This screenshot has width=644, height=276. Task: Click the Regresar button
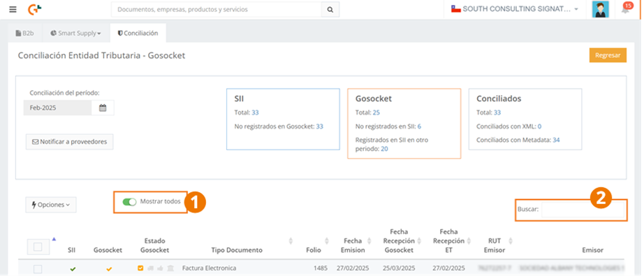608,55
